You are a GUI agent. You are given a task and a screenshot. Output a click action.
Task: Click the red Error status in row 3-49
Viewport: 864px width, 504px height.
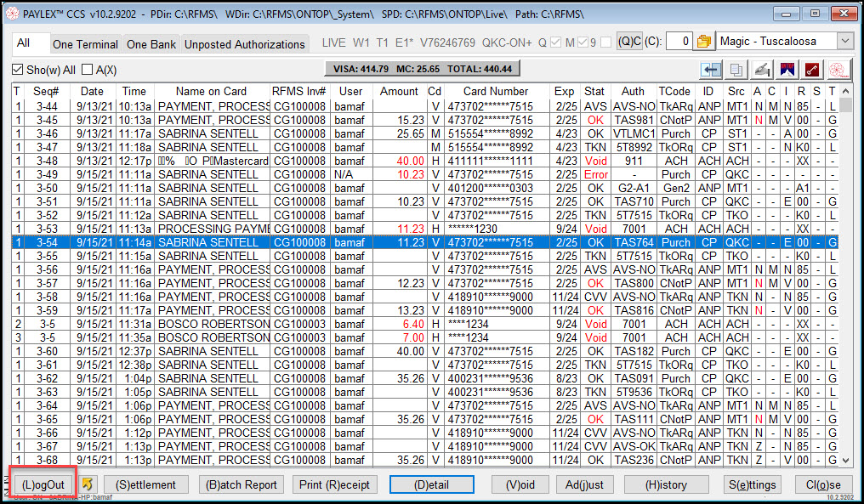pos(595,174)
